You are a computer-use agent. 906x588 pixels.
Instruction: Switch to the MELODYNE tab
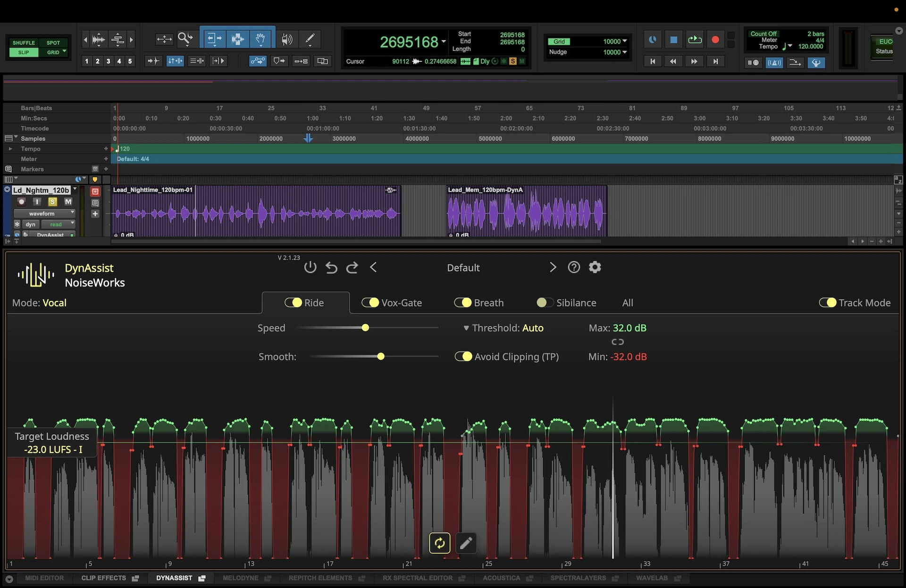(x=240, y=578)
